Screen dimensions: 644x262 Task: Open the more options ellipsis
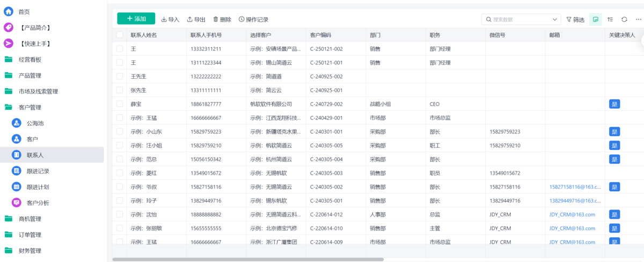pyautogui.click(x=638, y=19)
